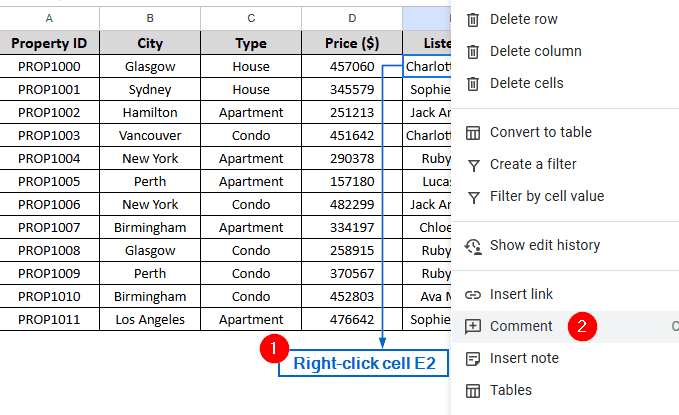The width and height of the screenshot is (679, 415).
Task: Click the price cell 457060
Action: point(352,67)
